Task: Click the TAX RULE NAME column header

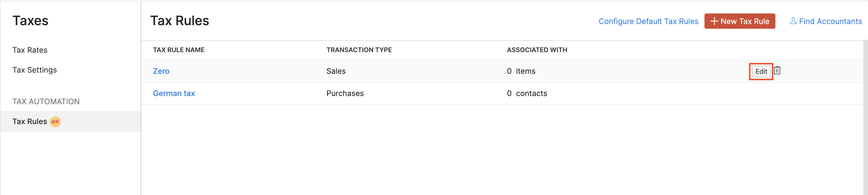Action: tap(178, 50)
